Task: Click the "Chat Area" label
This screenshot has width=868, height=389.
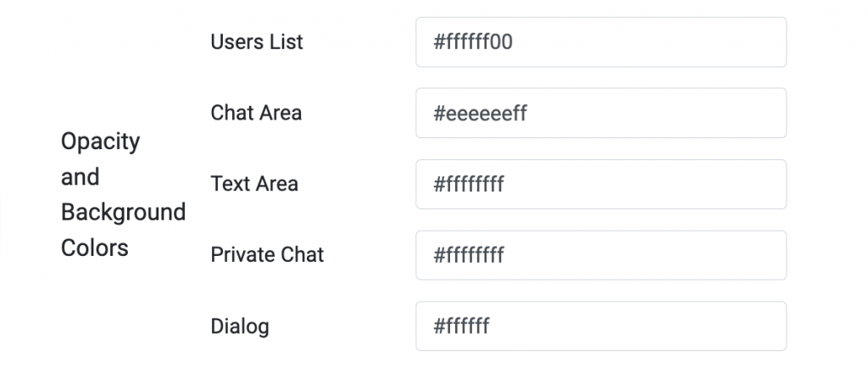Action: pyautogui.click(x=256, y=113)
